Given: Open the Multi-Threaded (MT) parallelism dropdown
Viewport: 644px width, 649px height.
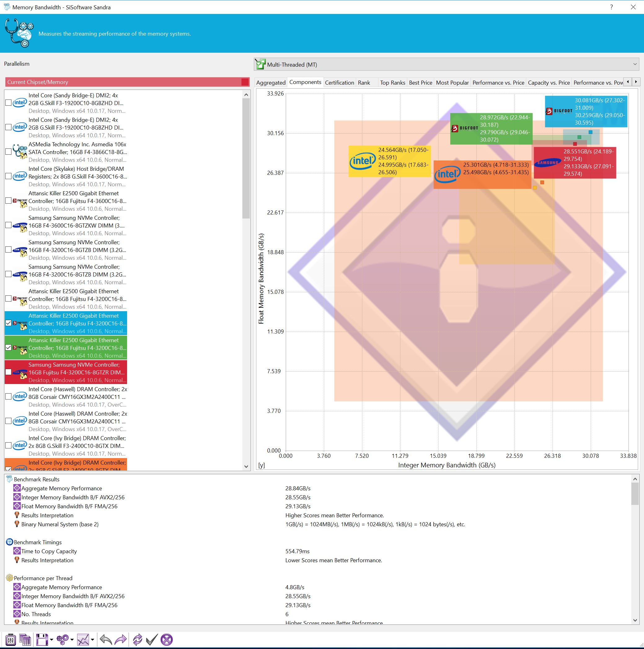Looking at the screenshot, I should 635,64.
